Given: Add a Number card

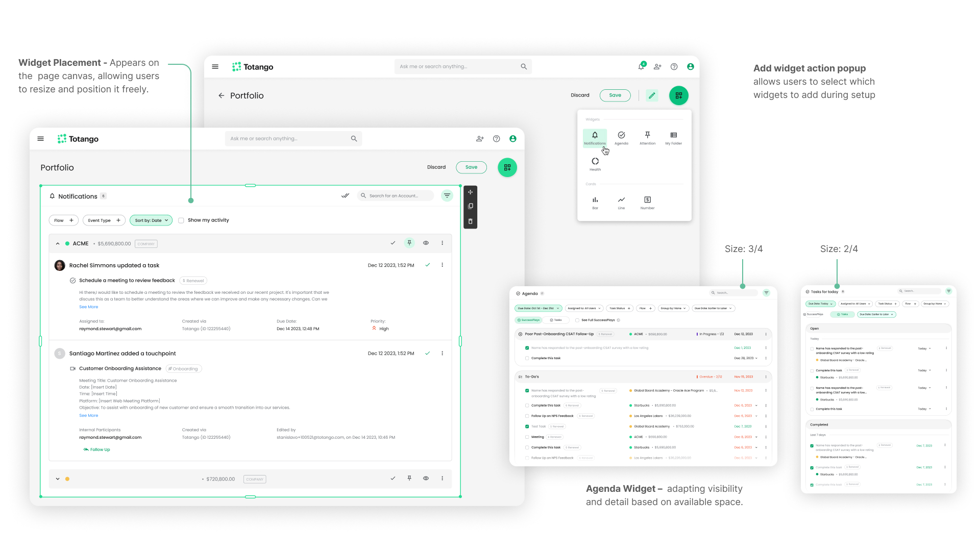Looking at the screenshot, I should [647, 203].
